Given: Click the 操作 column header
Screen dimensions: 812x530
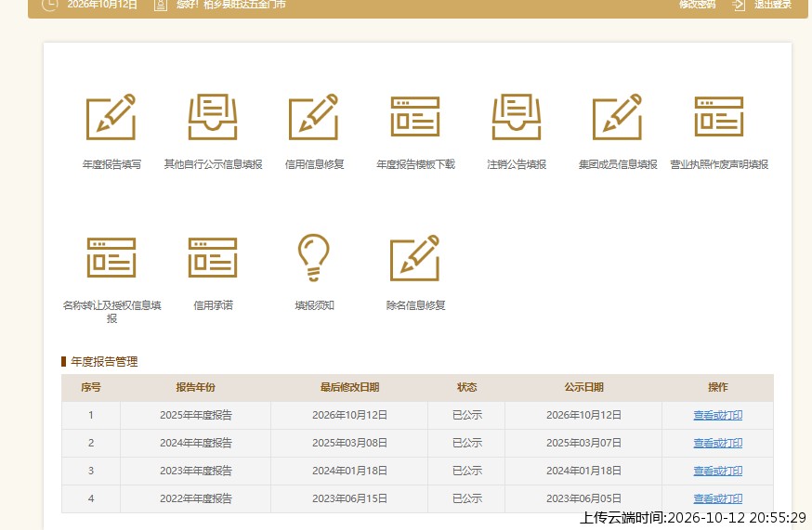Looking at the screenshot, I should tap(718, 387).
